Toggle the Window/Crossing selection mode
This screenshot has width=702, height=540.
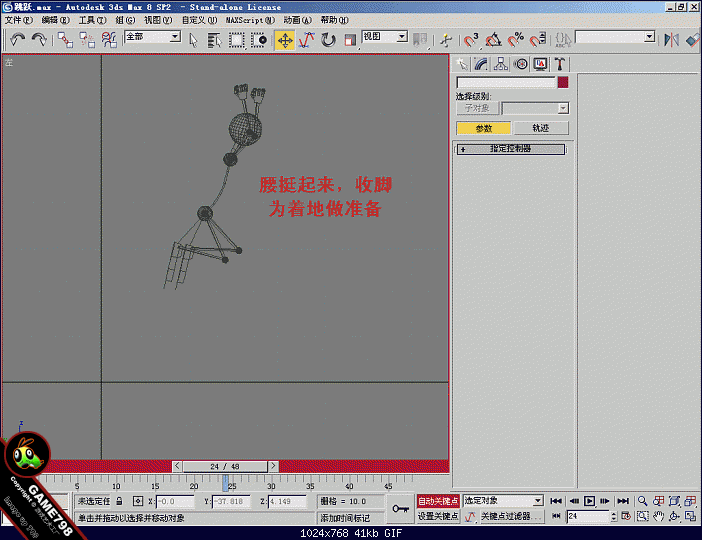(258, 40)
